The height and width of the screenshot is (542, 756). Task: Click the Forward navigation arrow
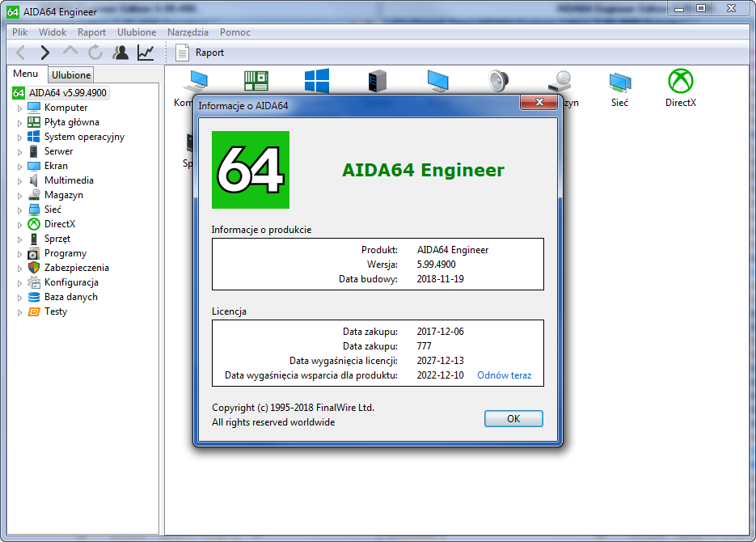tap(44, 52)
